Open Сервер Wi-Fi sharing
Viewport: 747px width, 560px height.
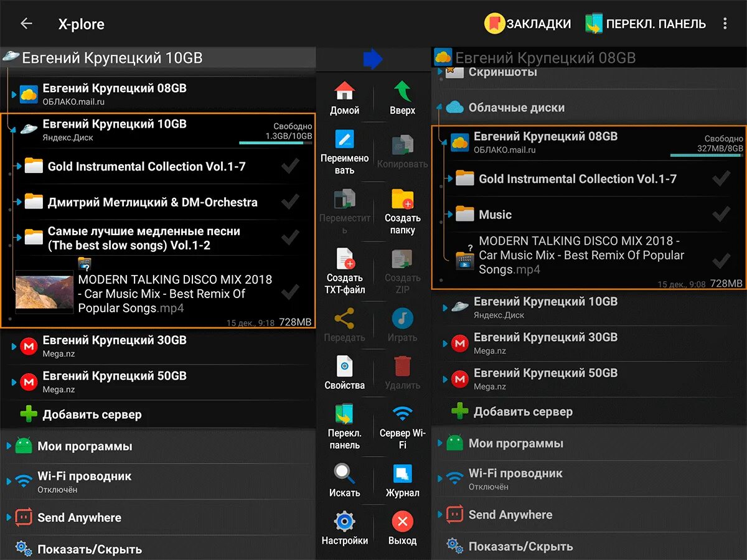coord(403,426)
